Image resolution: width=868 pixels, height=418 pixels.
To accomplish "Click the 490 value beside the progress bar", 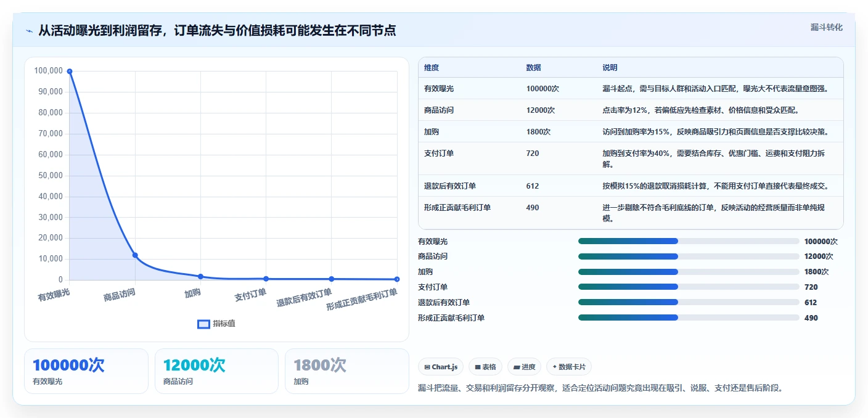I will (811, 318).
